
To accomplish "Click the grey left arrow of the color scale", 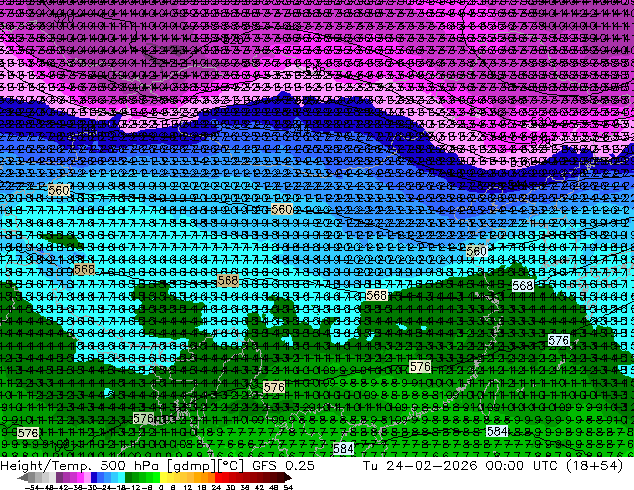I will (23, 477).
